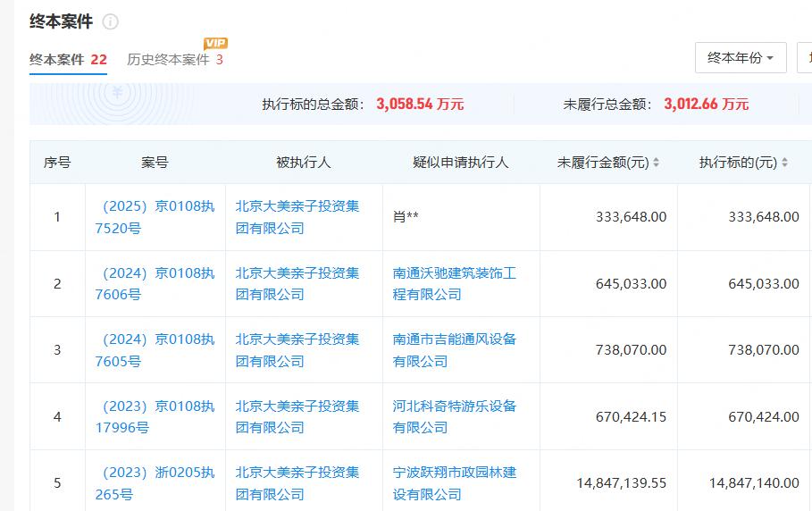Image resolution: width=812 pixels, height=511 pixels.
Task: Click the 终本案件 section heading
Action: (61, 21)
